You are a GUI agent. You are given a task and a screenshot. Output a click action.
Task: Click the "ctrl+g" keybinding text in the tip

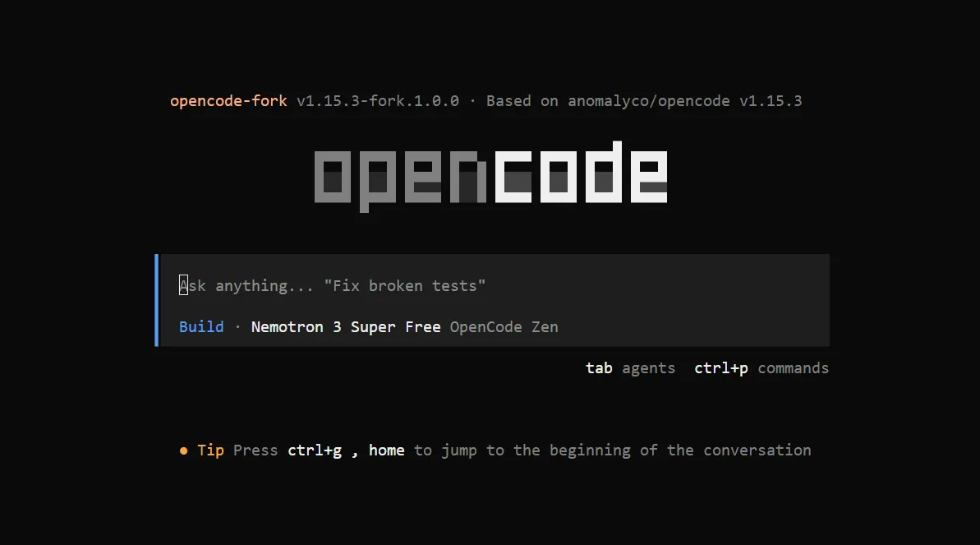pyautogui.click(x=315, y=450)
